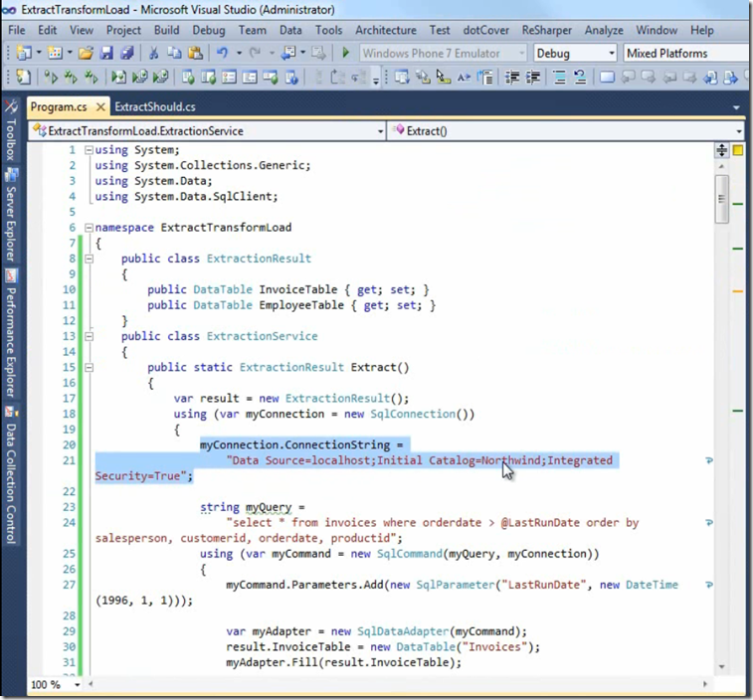Start debugging with the green play icon
This screenshot has height=700, width=753.
[345, 53]
